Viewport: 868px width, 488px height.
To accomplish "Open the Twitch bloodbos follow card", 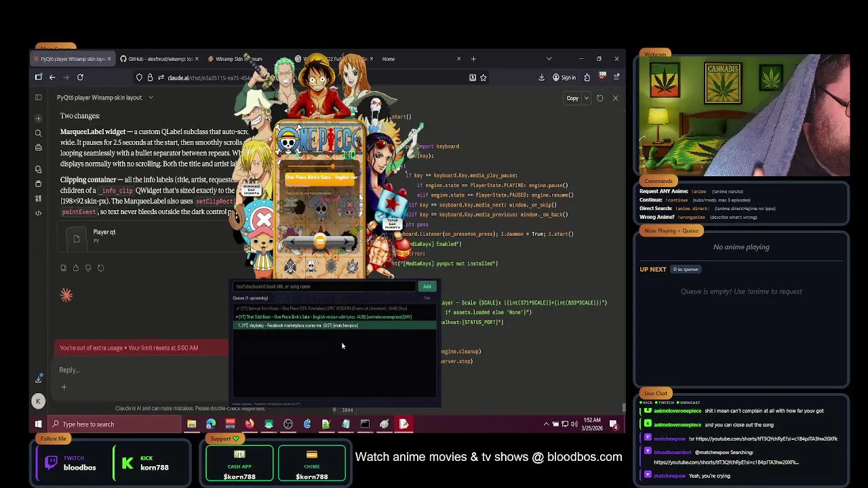I will (71, 462).
